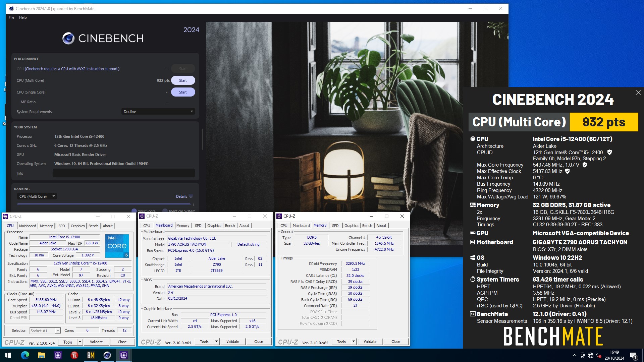Open Tools dropdown arrow in right CPU-Z window

click(x=354, y=342)
